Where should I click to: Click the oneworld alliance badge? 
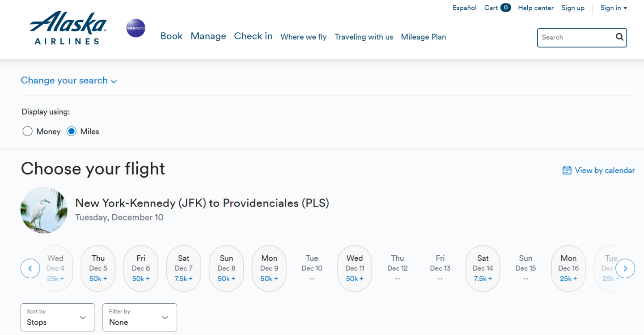click(136, 28)
